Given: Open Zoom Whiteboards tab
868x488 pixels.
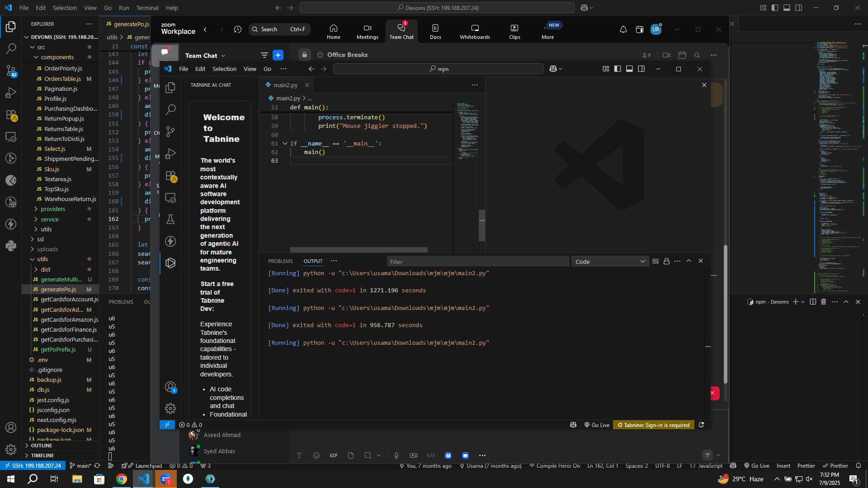Looking at the screenshot, I should point(475,31).
